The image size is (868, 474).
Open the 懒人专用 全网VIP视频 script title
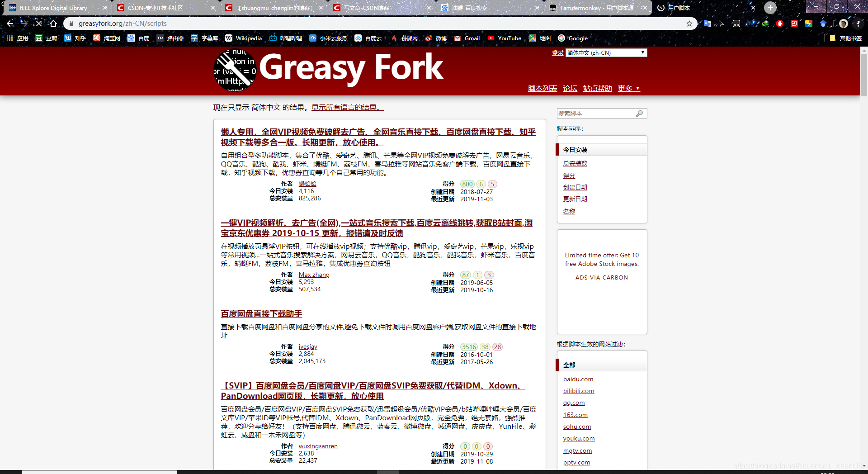pyautogui.click(x=378, y=137)
